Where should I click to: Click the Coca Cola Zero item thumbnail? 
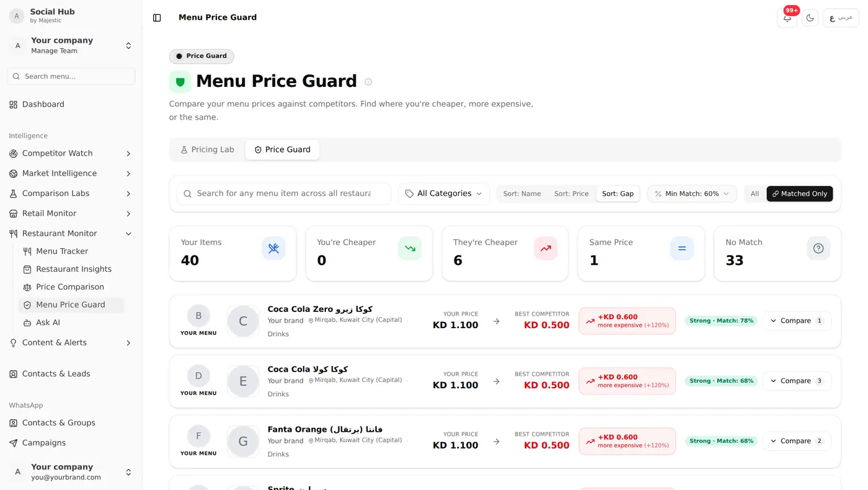pos(243,321)
